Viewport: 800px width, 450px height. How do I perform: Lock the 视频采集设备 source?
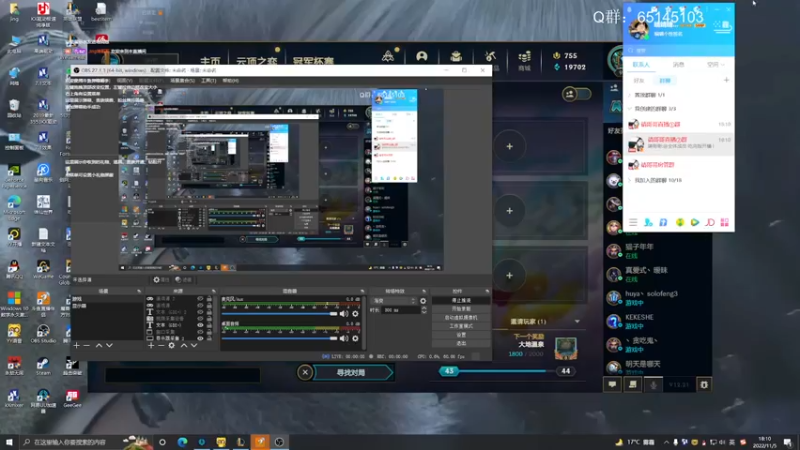(209, 318)
